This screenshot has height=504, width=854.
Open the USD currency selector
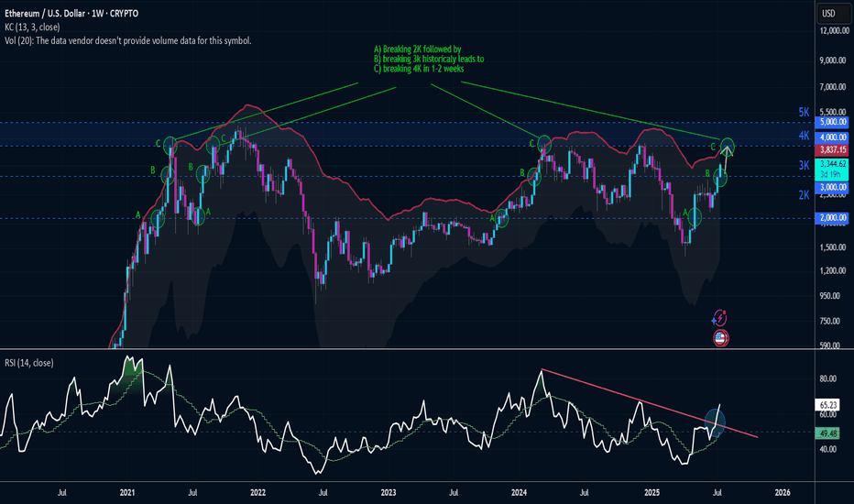[833, 13]
